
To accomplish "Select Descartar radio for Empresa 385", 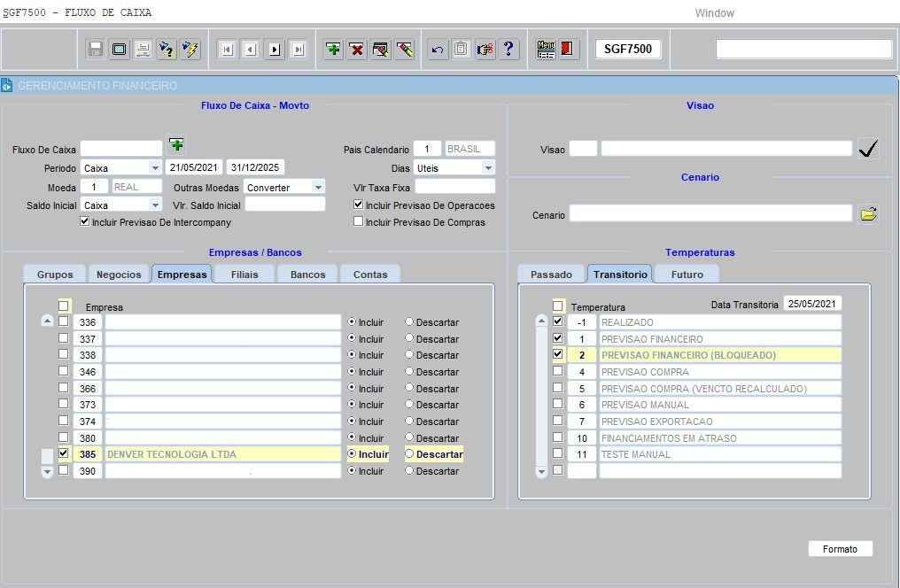I will [x=409, y=453].
